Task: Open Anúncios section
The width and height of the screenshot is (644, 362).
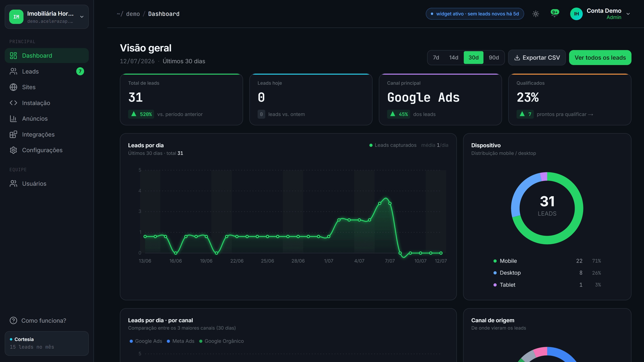Action: click(x=47, y=119)
